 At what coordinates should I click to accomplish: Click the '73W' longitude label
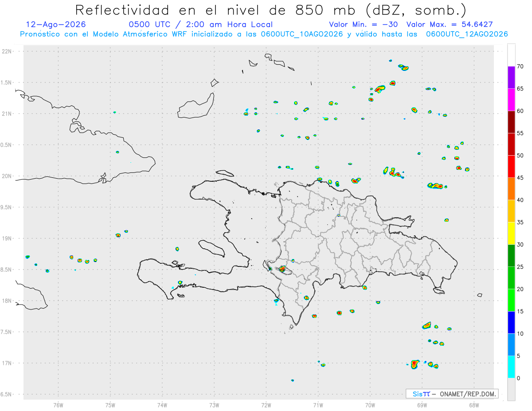(x=214, y=405)
